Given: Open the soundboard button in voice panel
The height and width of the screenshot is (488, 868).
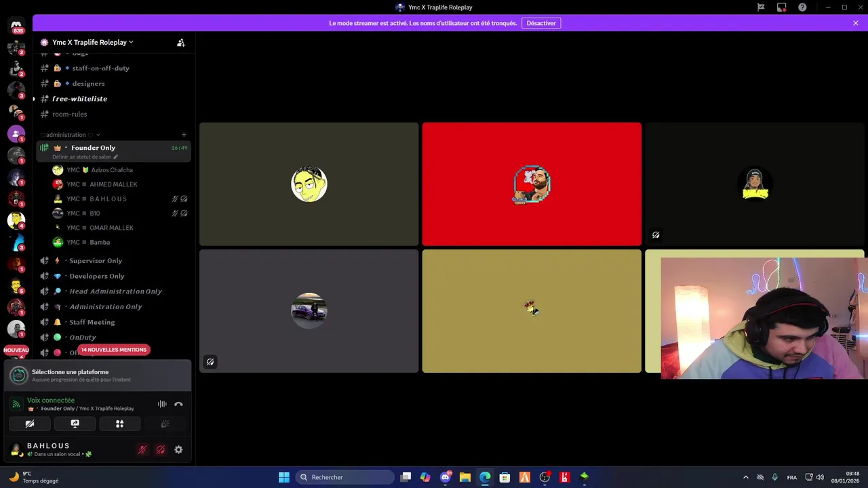Looking at the screenshot, I should point(165,424).
